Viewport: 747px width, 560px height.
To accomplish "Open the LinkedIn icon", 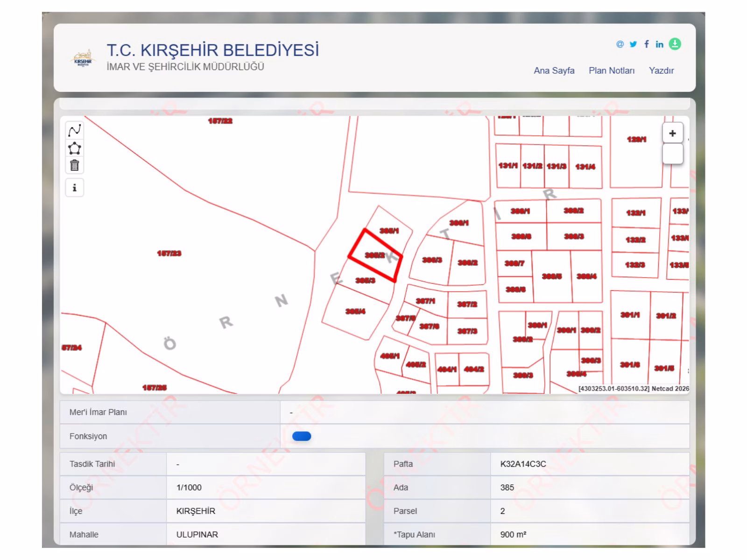I will (659, 44).
